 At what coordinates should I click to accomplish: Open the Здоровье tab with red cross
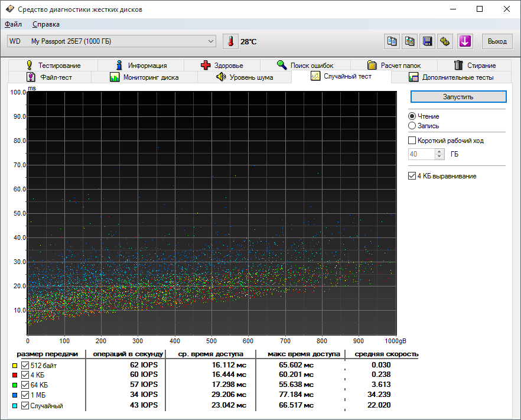222,65
